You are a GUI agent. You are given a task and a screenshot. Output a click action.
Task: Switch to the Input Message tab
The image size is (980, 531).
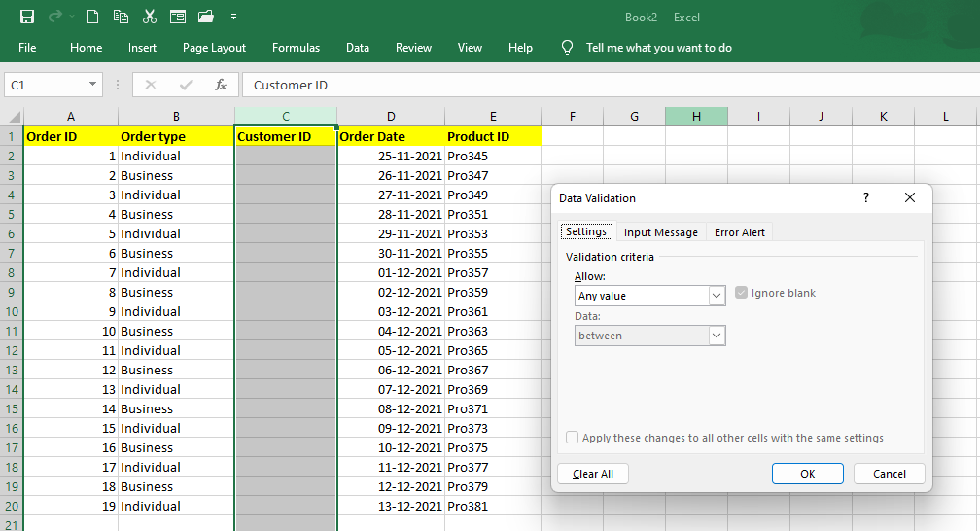coord(660,232)
